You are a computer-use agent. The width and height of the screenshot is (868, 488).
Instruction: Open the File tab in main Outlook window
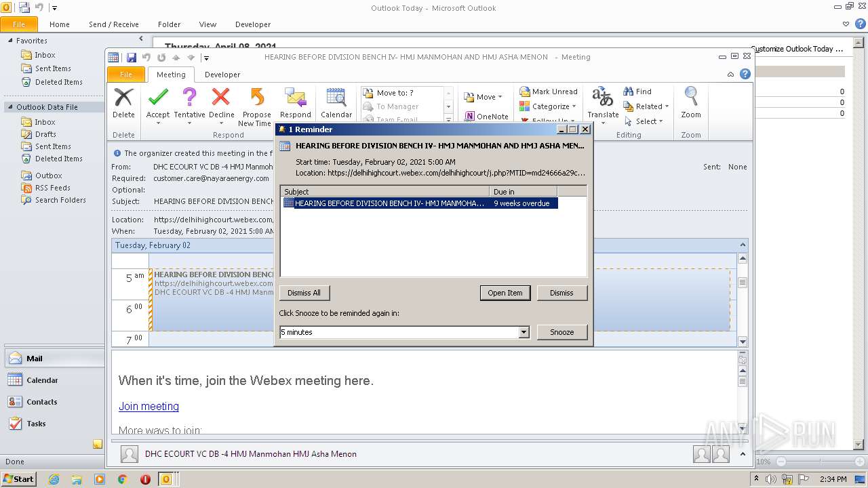[19, 24]
